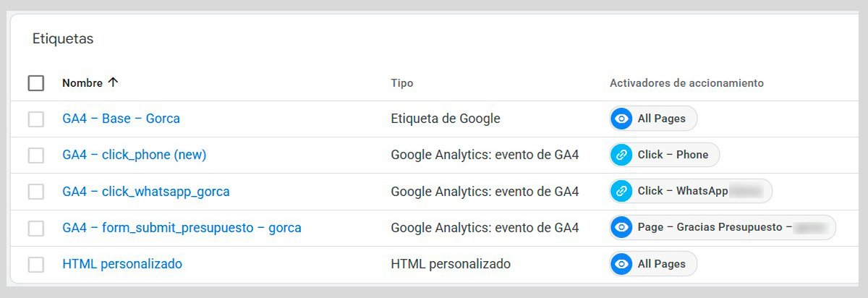The image size is (868, 298).
Task: Tick the checkbox for GA4 – Base – Gorca
Action: tap(36, 119)
